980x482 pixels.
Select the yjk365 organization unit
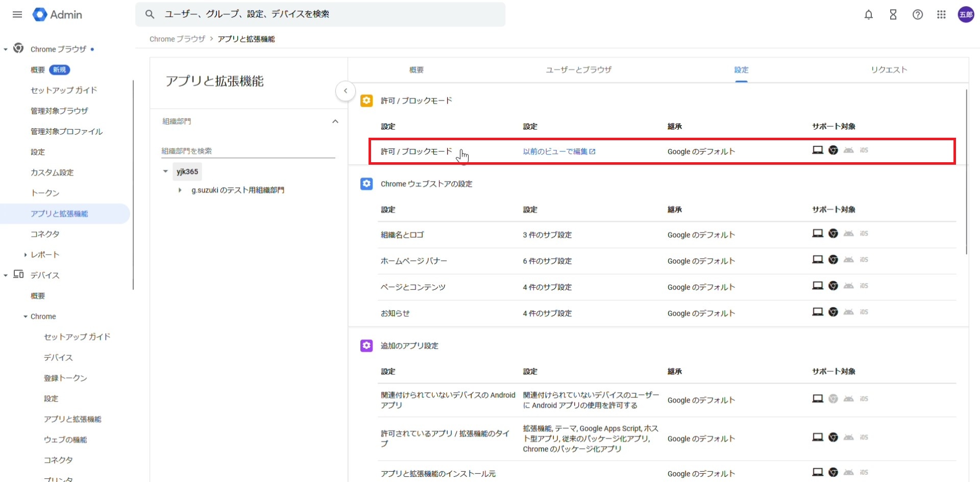187,172
